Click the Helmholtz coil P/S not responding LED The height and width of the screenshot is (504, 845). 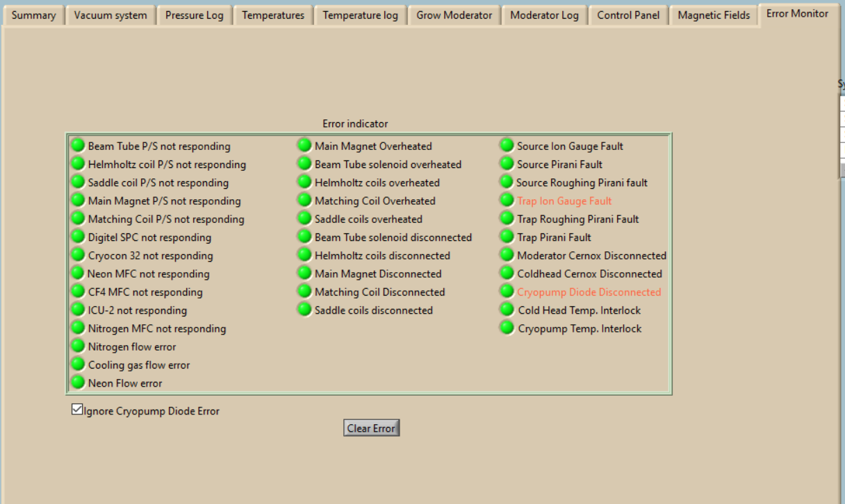(x=78, y=163)
